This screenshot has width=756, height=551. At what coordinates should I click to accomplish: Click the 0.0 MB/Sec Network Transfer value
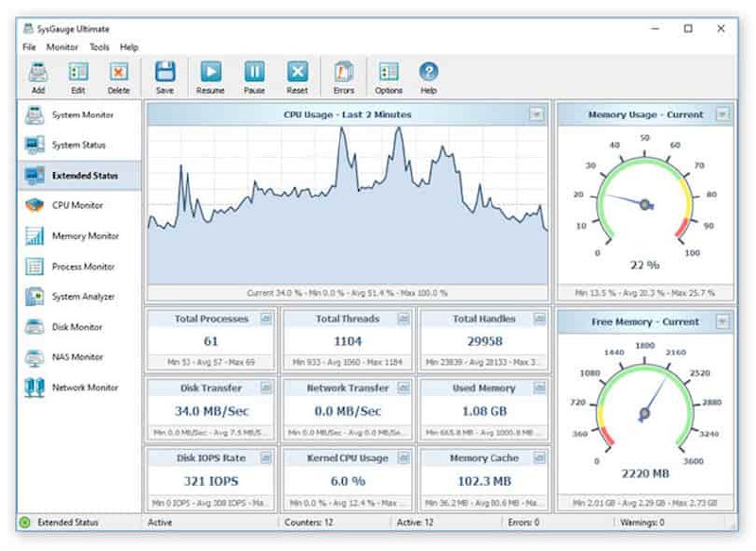pos(348,411)
